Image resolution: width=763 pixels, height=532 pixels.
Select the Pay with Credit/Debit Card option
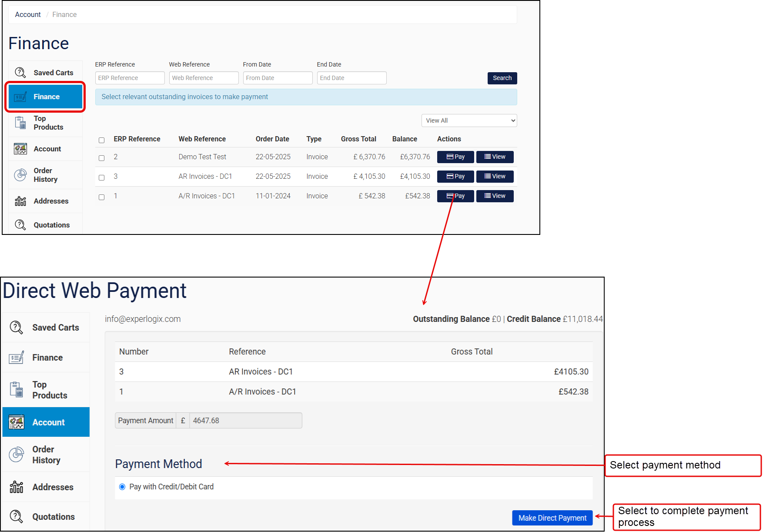(x=122, y=487)
